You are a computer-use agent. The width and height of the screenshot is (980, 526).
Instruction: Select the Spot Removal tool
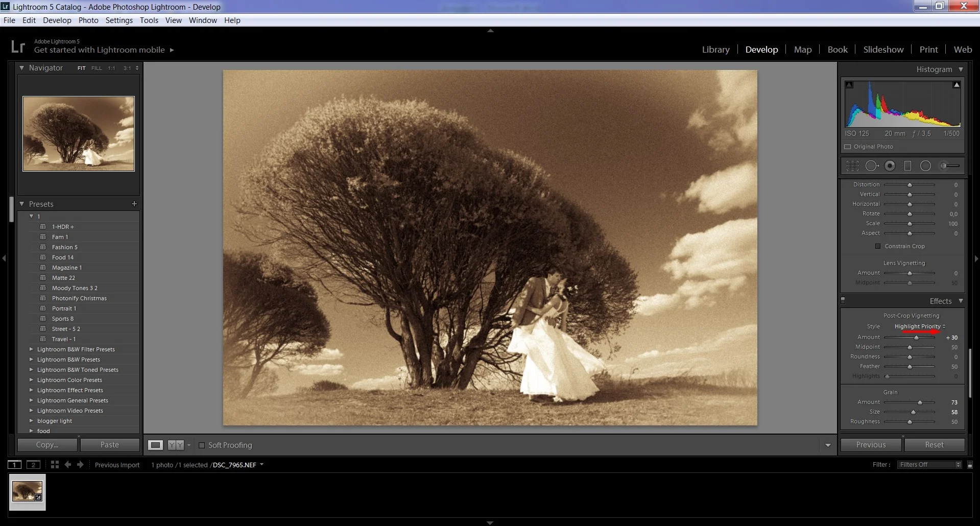[872, 165]
